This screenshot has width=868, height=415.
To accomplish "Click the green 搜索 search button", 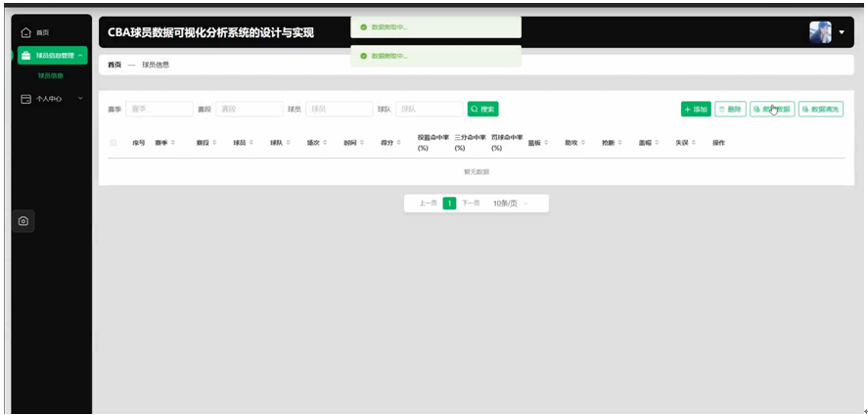I will pos(482,109).
